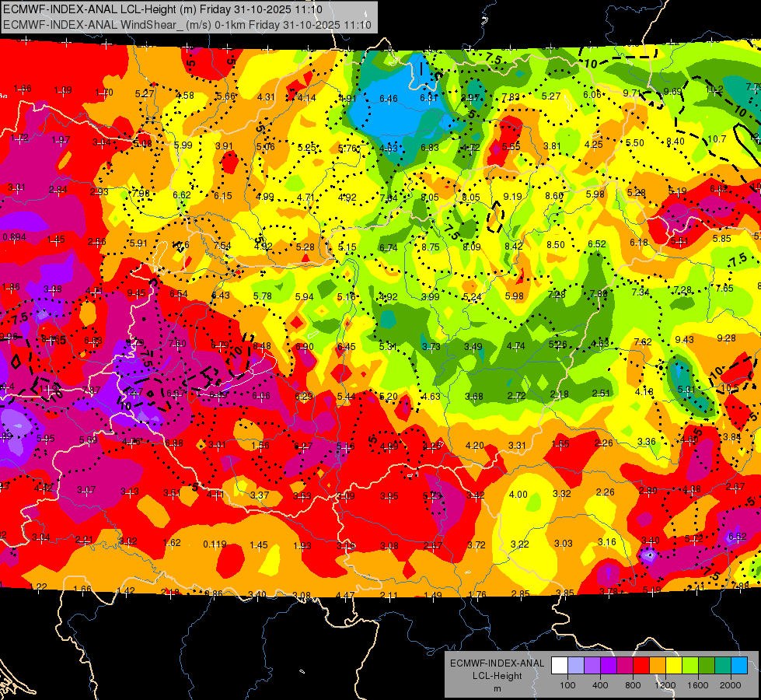Image resolution: width=761 pixels, height=700 pixels.
Task: Click the wind shear value 3.49
Action: click(473, 346)
